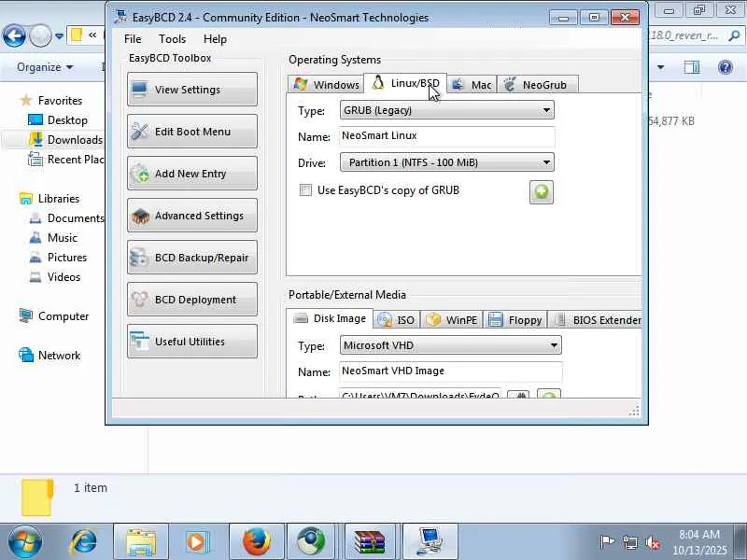Click the EasyBCD title bar app icon

coord(120,17)
